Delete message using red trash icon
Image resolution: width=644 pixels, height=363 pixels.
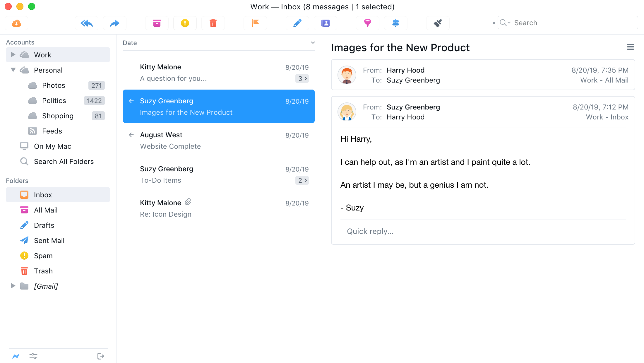pos(213,23)
